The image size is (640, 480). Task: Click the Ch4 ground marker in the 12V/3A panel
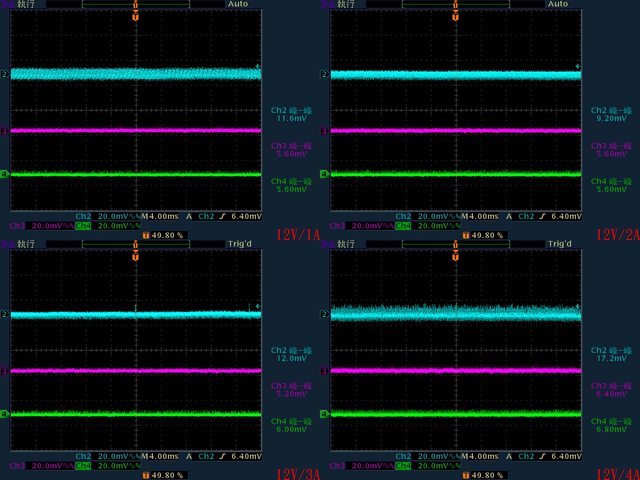tap(4, 414)
